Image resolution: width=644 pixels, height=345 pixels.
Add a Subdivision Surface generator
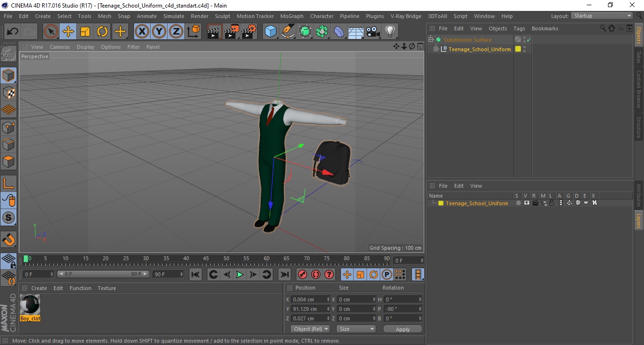point(305,32)
